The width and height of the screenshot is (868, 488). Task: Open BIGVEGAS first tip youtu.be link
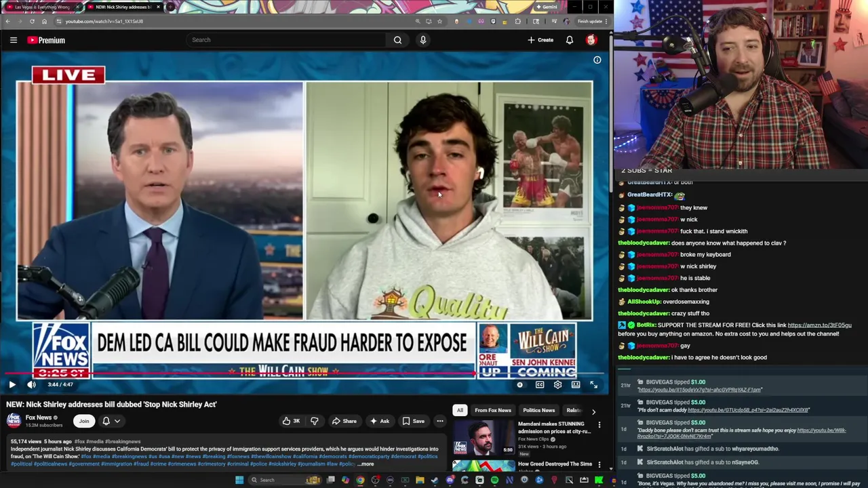(x=699, y=390)
